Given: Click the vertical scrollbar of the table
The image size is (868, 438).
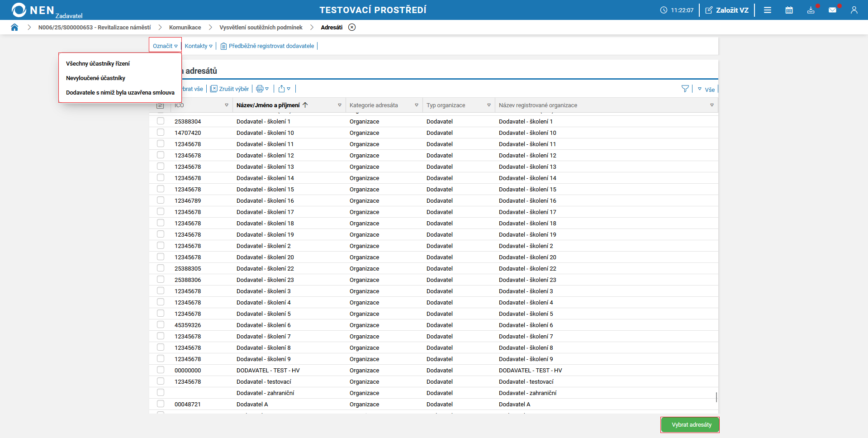Looking at the screenshot, I should tap(716, 397).
